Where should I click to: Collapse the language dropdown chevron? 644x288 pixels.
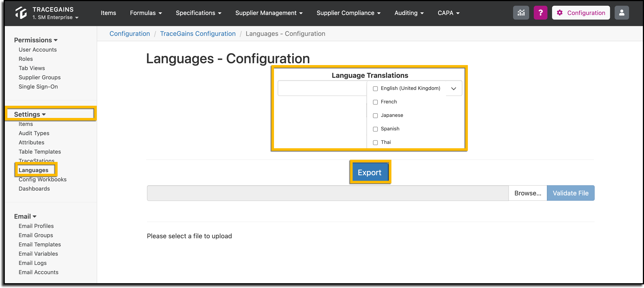click(x=453, y=89)
